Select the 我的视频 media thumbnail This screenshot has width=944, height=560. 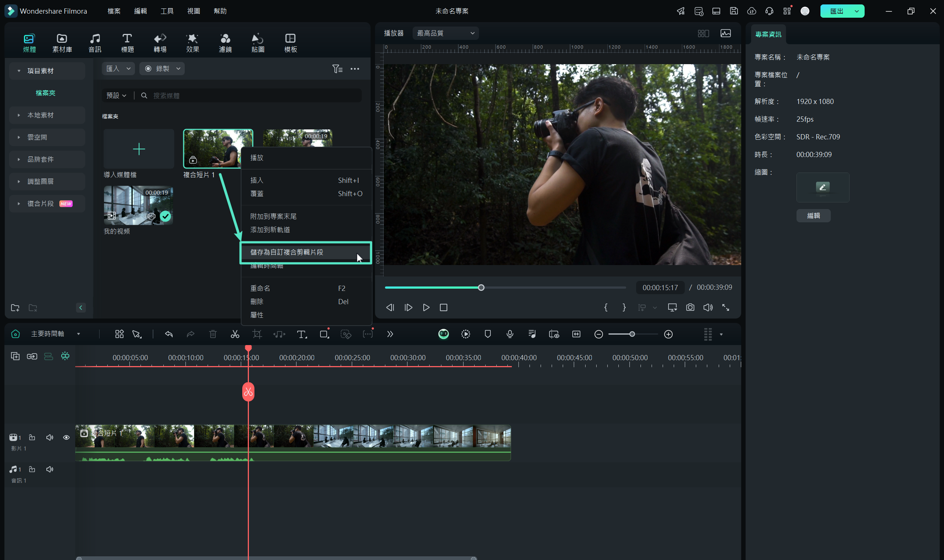pyautogui.click(x=138, y=205)
